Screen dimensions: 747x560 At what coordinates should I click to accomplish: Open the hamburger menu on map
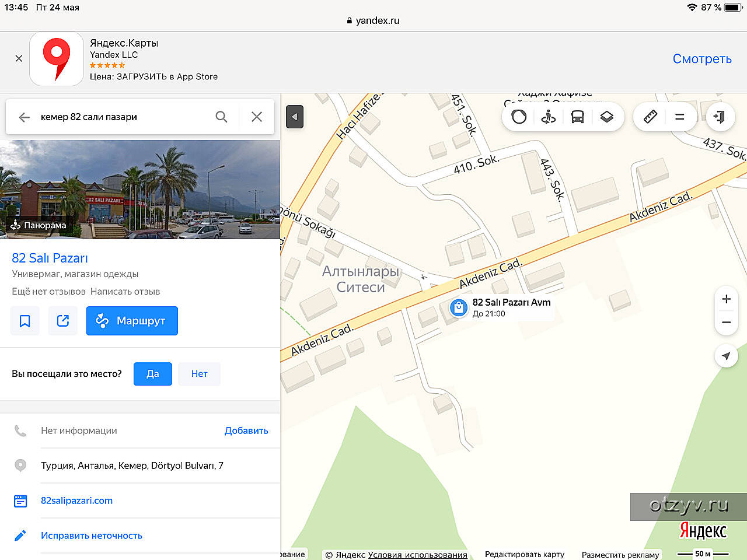[680, 117]
